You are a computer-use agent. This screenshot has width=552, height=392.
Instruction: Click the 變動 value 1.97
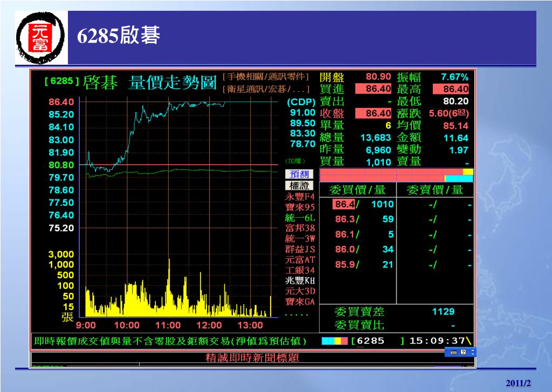pos(459,150)
